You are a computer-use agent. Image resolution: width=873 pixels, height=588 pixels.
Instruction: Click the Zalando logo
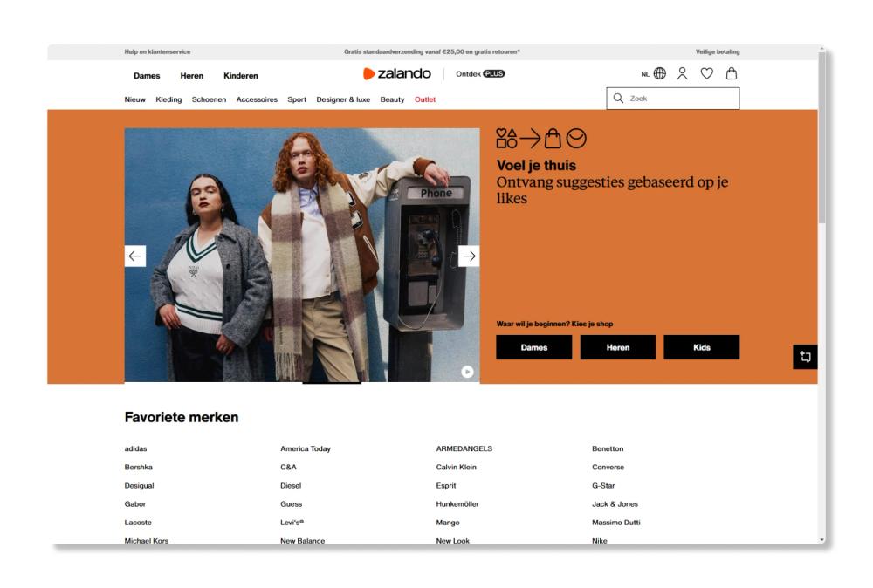tap(397, 73)
